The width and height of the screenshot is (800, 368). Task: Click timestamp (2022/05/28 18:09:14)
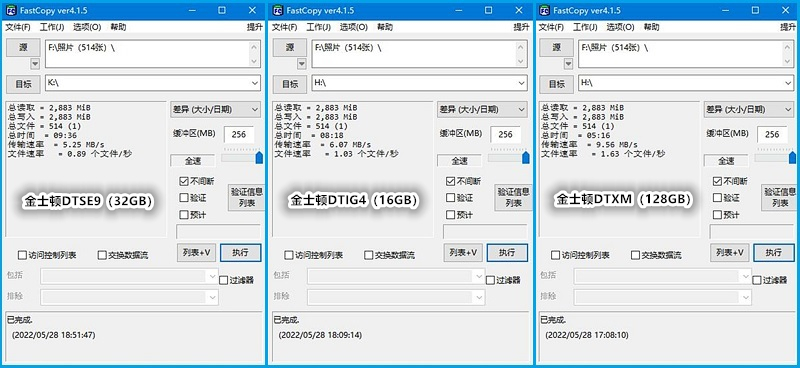tap(320, 335)
